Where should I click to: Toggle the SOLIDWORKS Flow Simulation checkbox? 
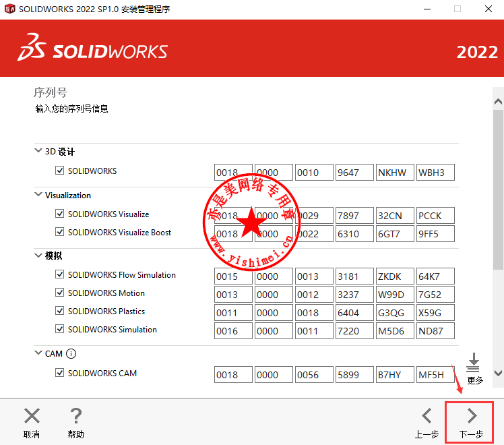pyautogui.click(x=59, y=274)
